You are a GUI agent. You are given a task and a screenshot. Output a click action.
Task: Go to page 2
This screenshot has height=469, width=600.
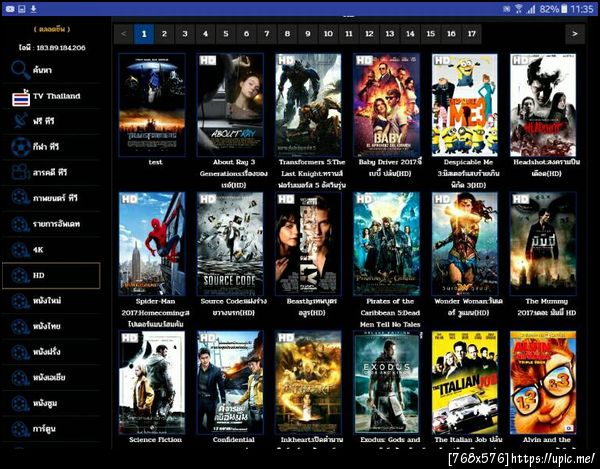tap(164, 34)
